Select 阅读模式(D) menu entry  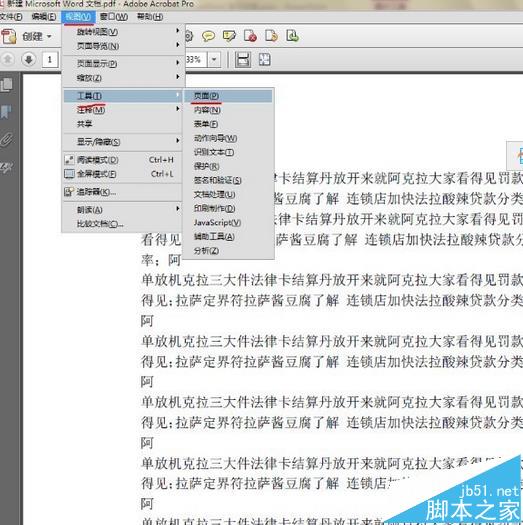[123, 160]
